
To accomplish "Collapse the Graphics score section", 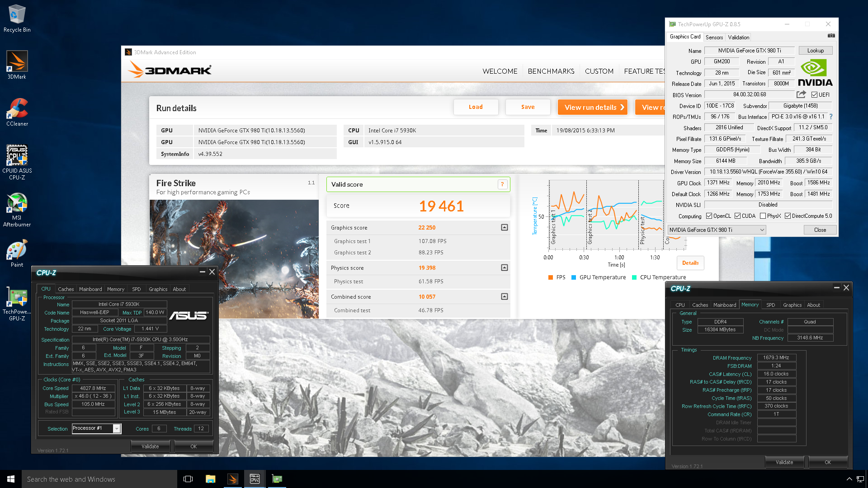I will pos(505,227).
